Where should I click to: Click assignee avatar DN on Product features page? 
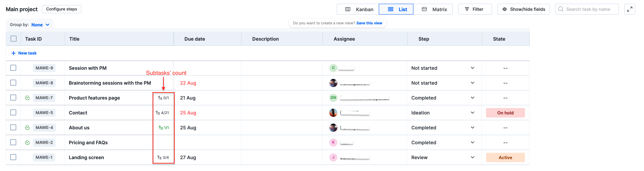(333, 98)
